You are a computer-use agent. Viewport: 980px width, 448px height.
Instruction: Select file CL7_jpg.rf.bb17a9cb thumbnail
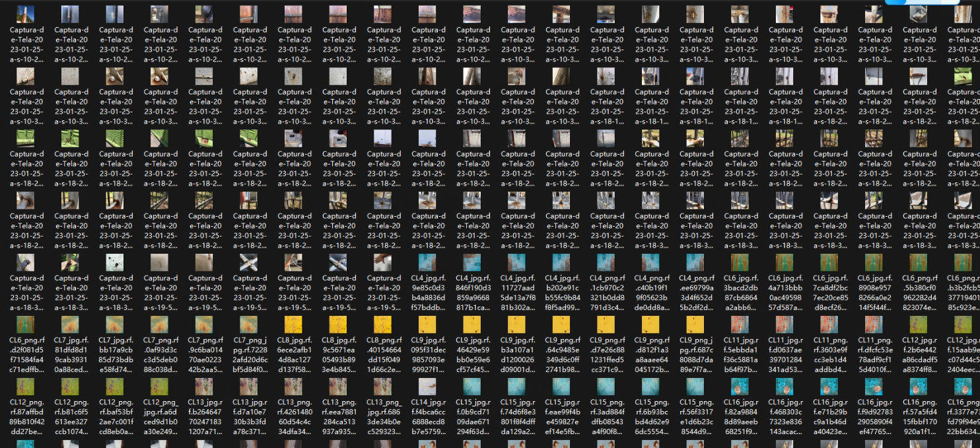pyautogui.click(x=116, y=324)
